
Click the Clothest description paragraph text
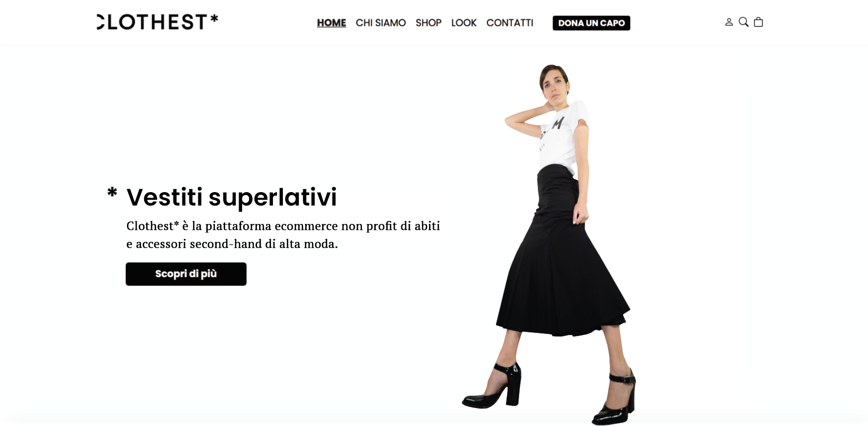pyautogui.click(x=283, y=235)
